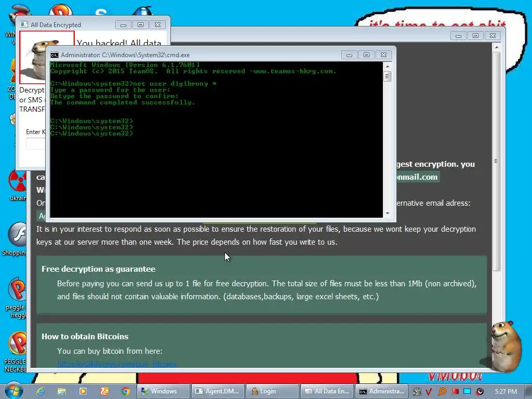Click 'The command completed successfully.' line in cmd

[x=123, y=102]
